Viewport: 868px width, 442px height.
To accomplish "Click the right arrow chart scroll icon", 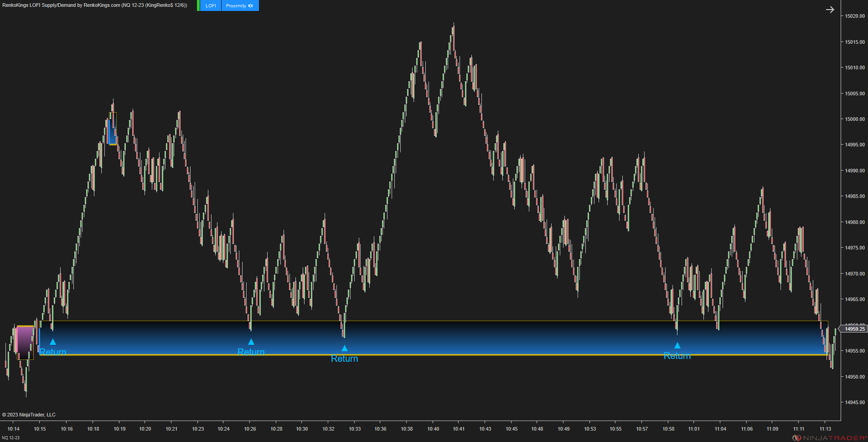I will (x=830, y=9).
